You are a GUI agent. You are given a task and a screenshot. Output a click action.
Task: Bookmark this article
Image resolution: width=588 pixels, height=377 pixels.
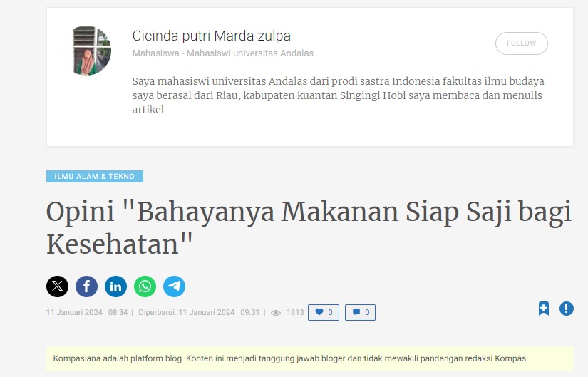[x=544, y=309]
